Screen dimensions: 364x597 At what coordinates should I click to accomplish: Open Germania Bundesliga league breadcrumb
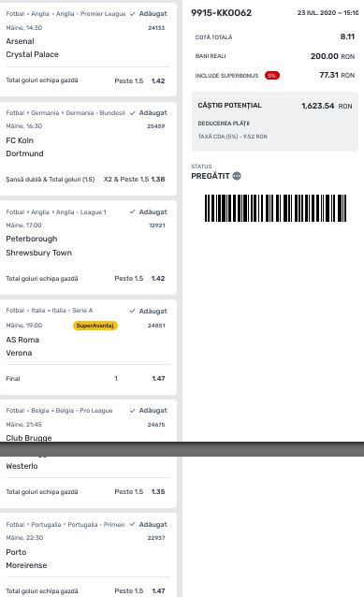(95, 112)
